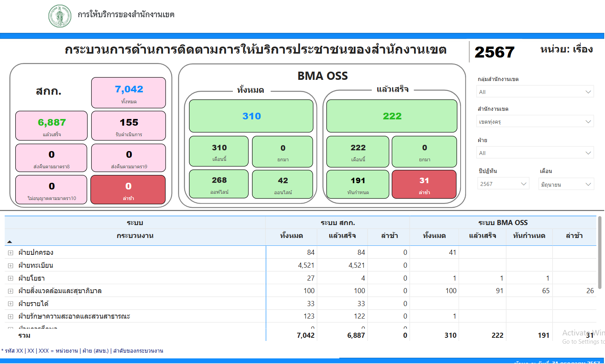Image resolution: width=605 pixels, height=364 pixels.
Task: Select the 268 ออฟไลน์ card
Action: coord(219,184)
